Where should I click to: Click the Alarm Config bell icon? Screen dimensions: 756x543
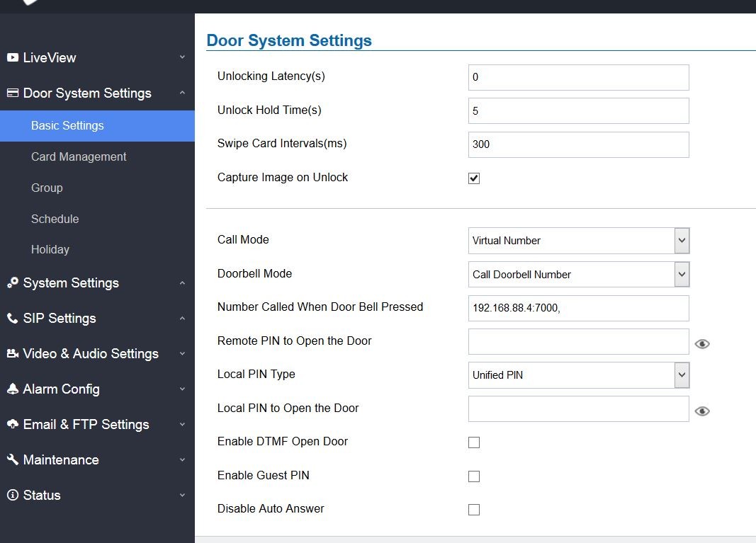[13, 389]
